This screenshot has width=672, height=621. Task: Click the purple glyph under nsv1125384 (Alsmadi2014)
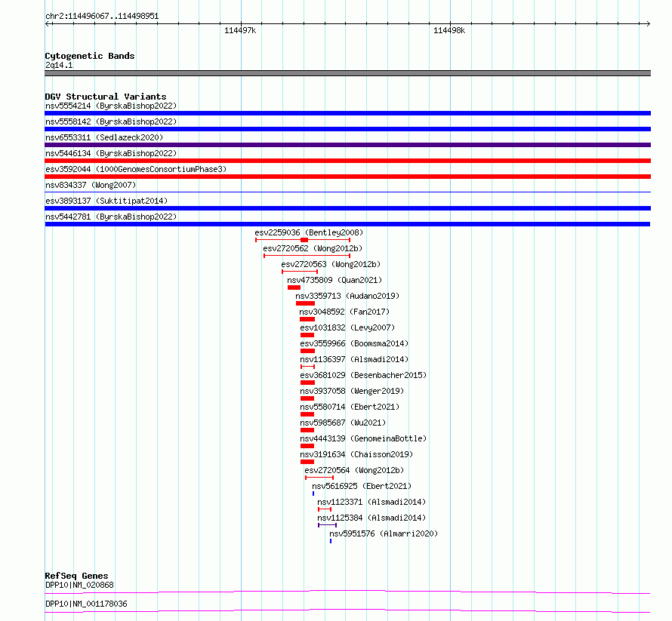pos(328,525)
